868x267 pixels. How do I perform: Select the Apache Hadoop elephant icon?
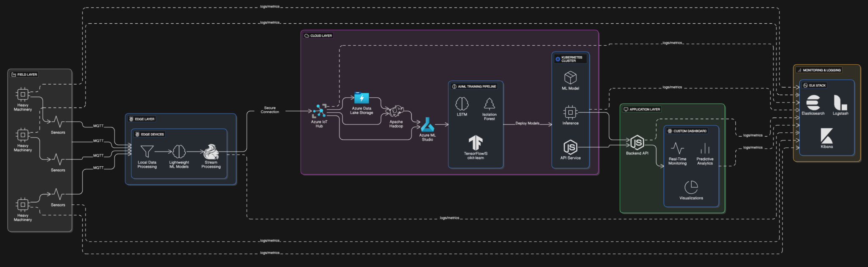[396, 111]
